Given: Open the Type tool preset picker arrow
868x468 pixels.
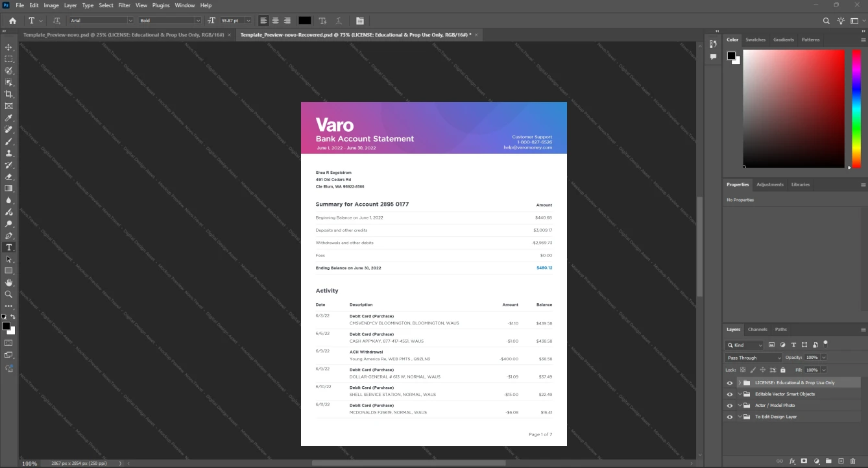Looking at the screenshot, I should (x=42, y=21).
